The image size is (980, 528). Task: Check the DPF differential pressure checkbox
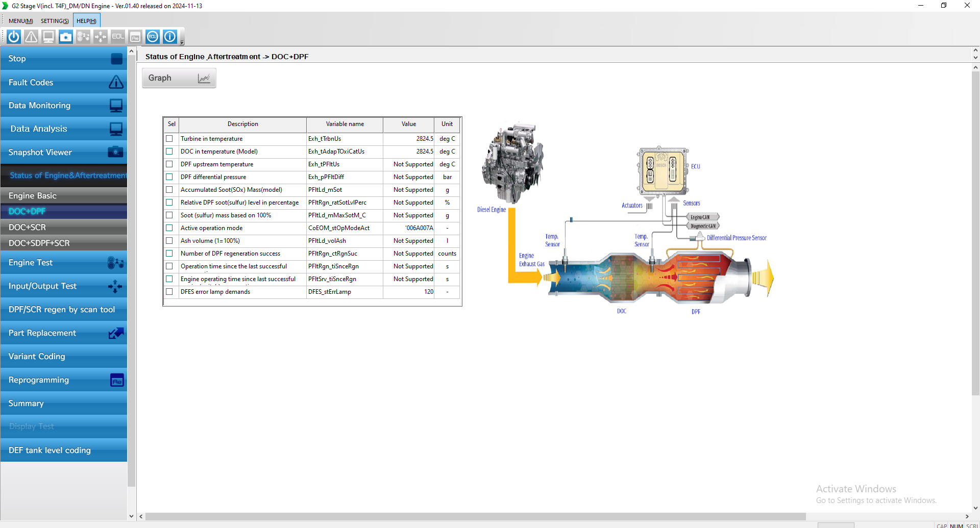click(x=169, y=177)
